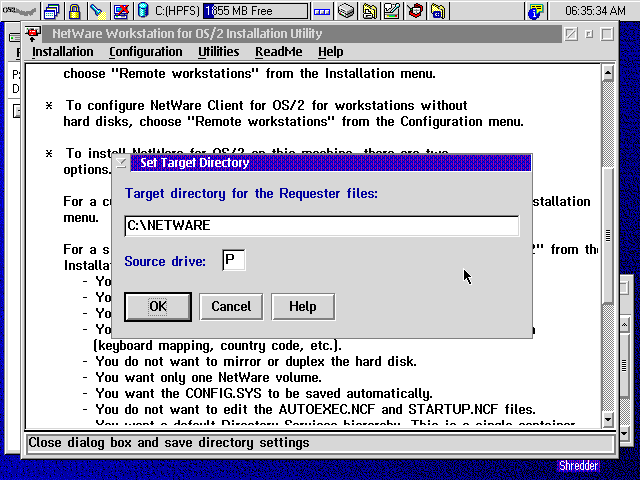Click OK to save directory settings

(158, 307)
